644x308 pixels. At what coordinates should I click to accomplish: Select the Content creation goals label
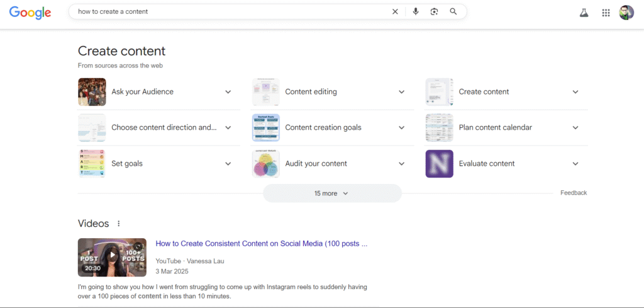(x=323, y=127)
